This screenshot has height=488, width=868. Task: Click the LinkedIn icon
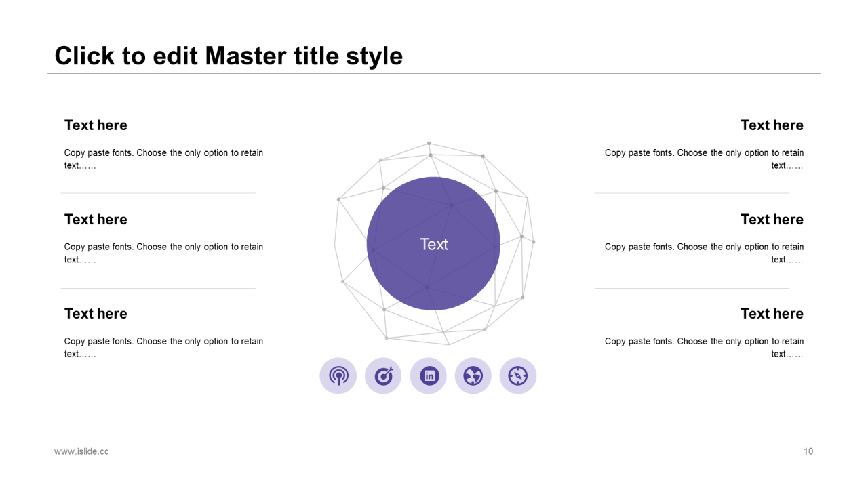click(x=429, y=375)
